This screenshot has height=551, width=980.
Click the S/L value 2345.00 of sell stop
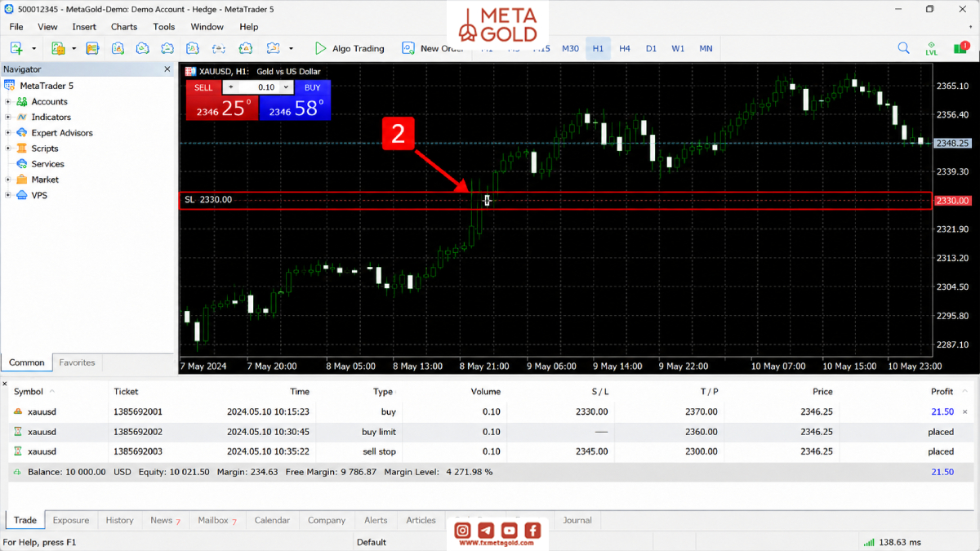[x=591, y=451]
